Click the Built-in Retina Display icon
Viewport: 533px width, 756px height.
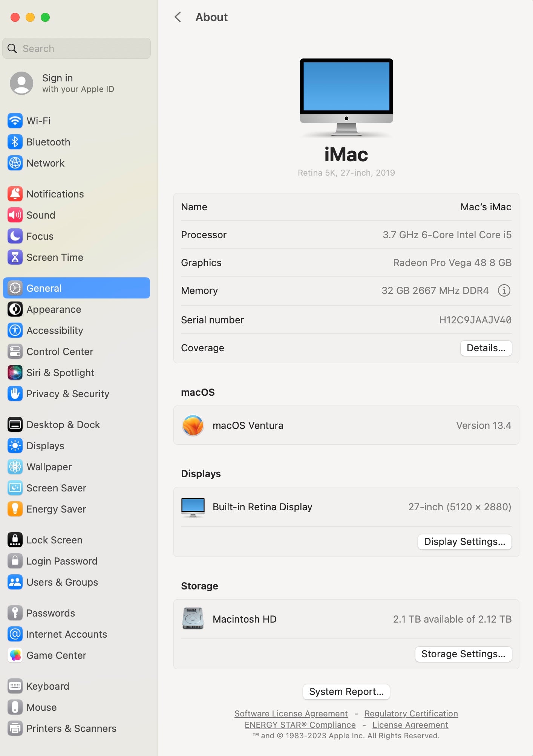point(193,507)
